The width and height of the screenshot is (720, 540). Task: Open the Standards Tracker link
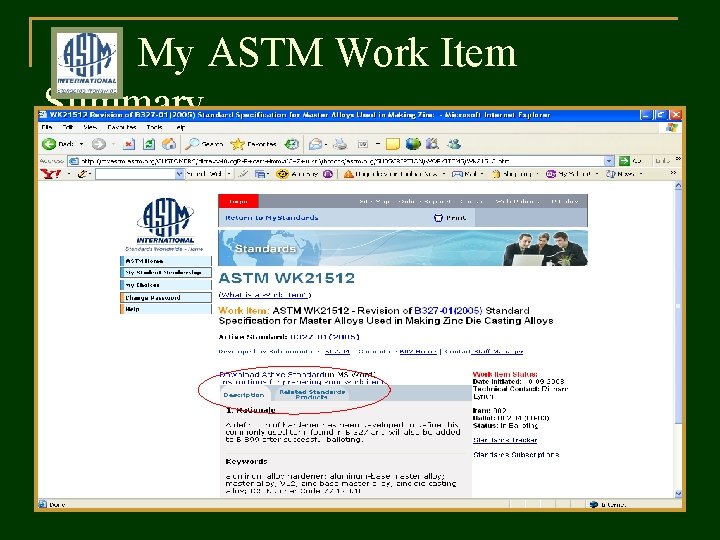[505, 440]
